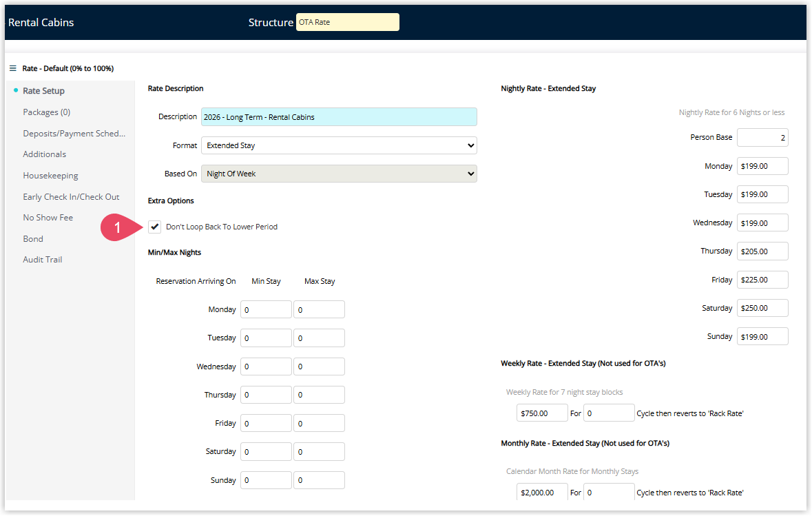The width and height of the screenshot is (812, 516).
Task: Edit Wednesday nightly rate field
Action: click(762, 223)
